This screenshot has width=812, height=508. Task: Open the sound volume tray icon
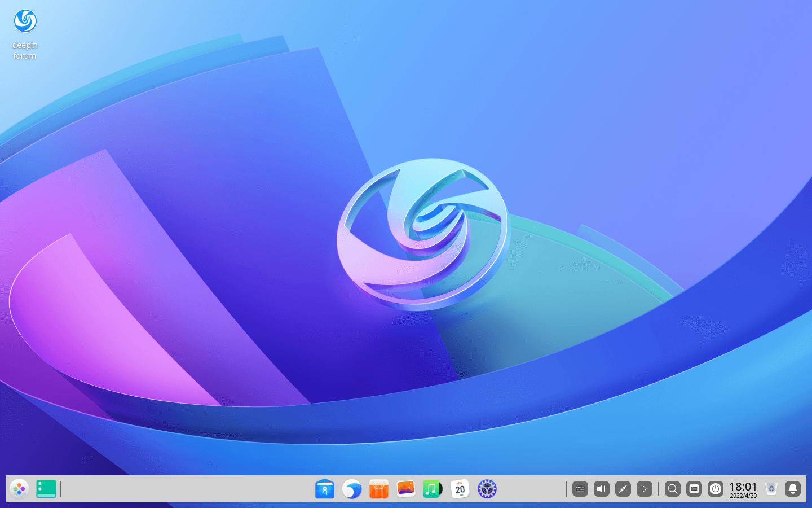pyautogui.click(x=602, y=489)
